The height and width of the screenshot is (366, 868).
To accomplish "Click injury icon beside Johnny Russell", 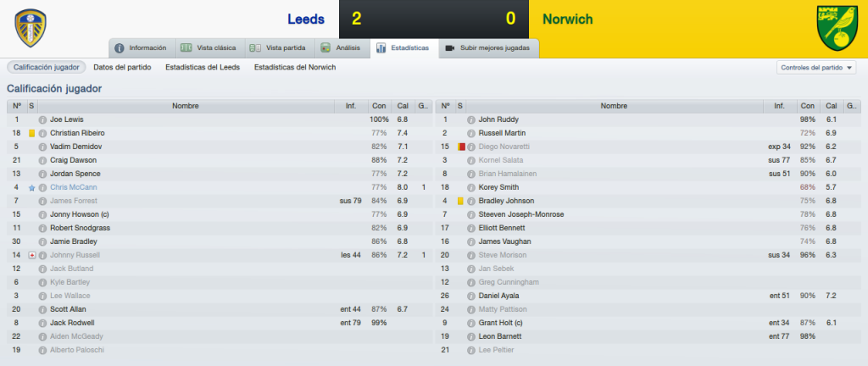I will click(x=31, y=255).
